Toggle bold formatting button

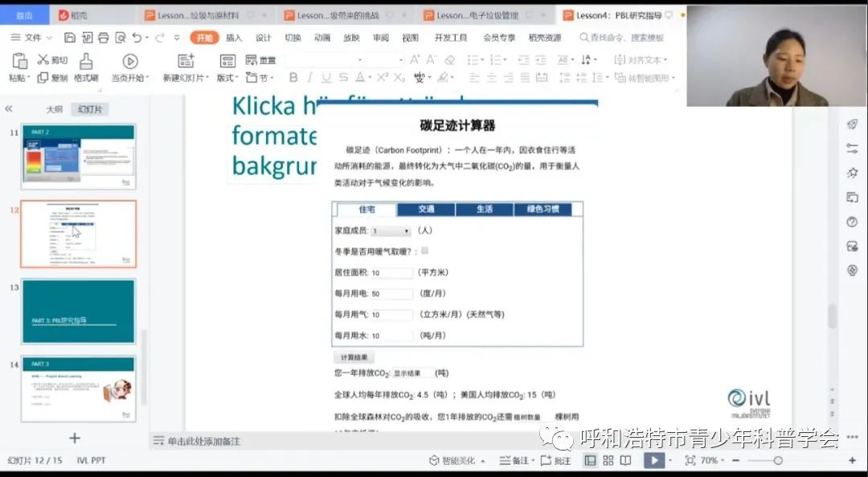(x=293, y=78)
